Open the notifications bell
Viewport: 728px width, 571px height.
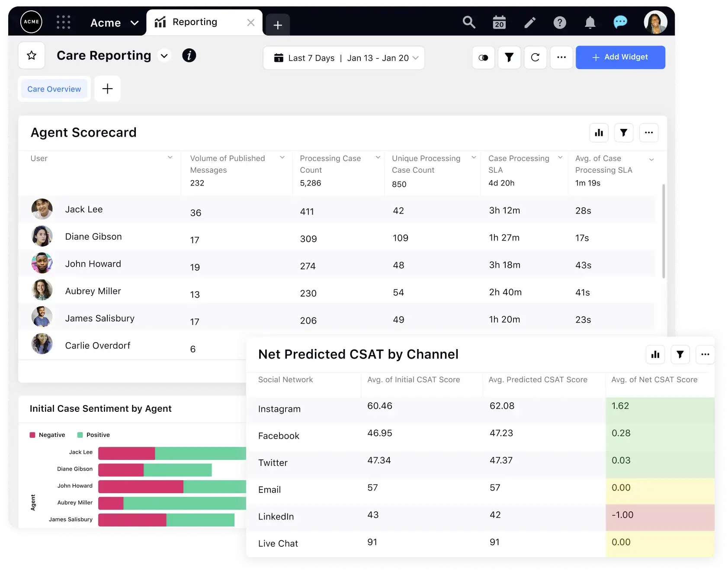tap(590, 22)
